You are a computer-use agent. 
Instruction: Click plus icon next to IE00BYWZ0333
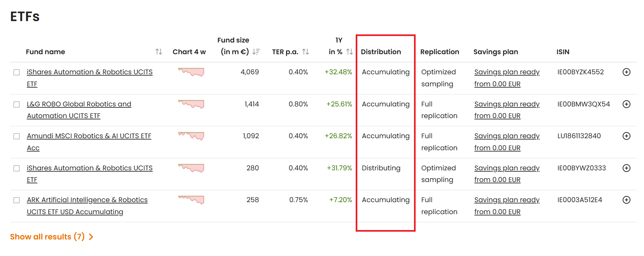(627, 168)
